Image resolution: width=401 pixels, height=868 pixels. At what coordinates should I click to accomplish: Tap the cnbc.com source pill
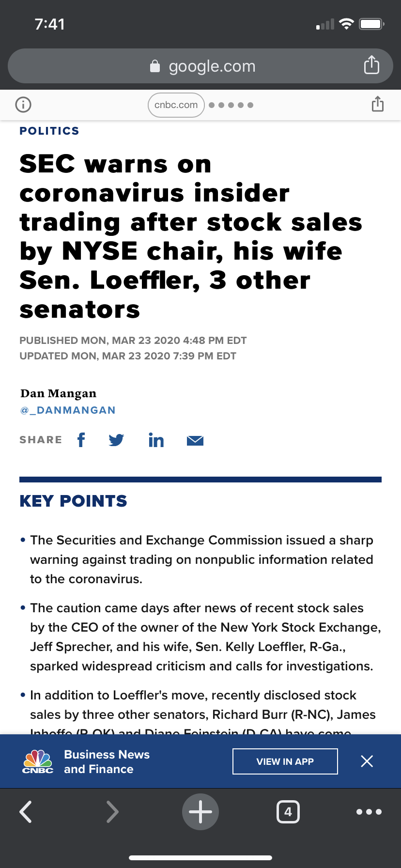[x=176, y=105]
